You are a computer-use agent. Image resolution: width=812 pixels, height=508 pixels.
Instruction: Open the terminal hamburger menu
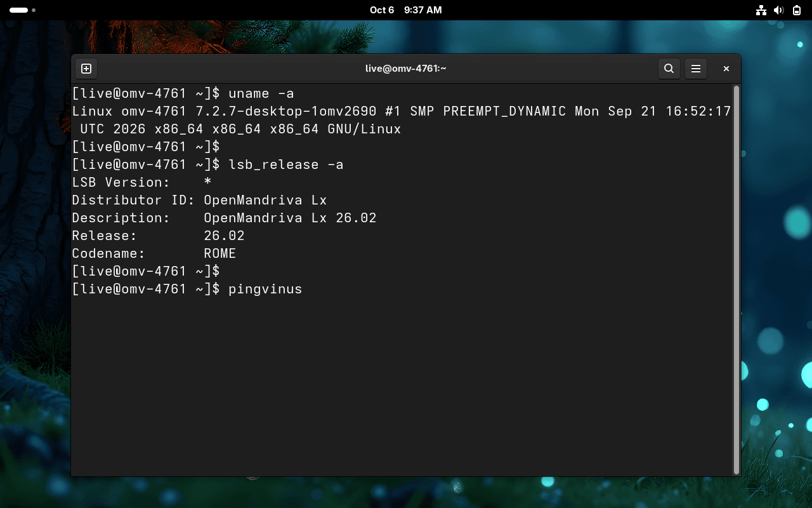(696, 69)
